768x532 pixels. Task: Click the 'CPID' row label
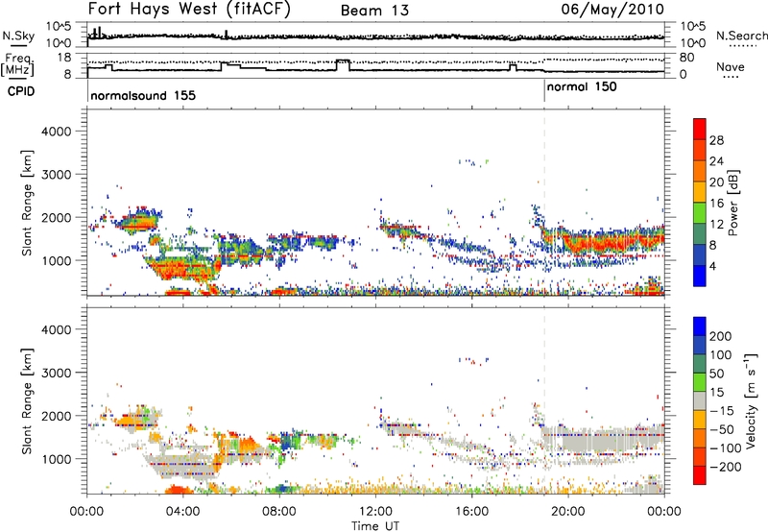pyautogui.click(x=21, y=91)
